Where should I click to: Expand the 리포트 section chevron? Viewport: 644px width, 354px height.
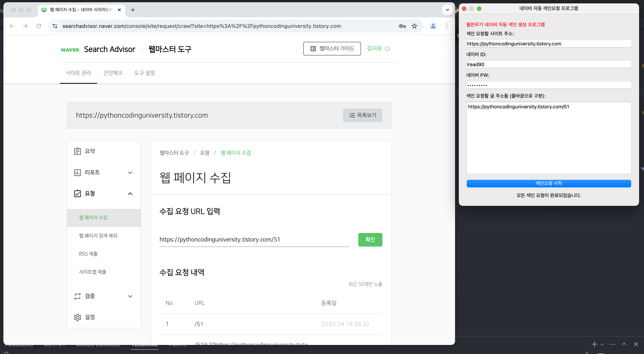(x=130, y=173)
